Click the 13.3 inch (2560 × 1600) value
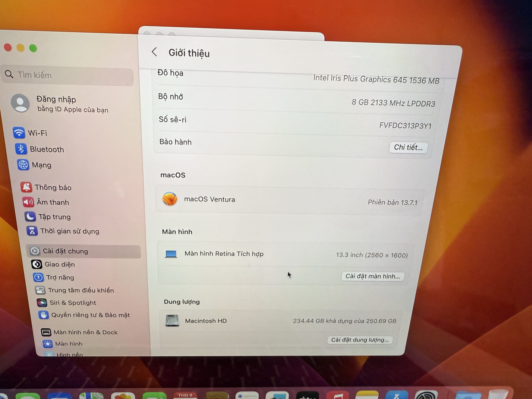 [372, 255]
